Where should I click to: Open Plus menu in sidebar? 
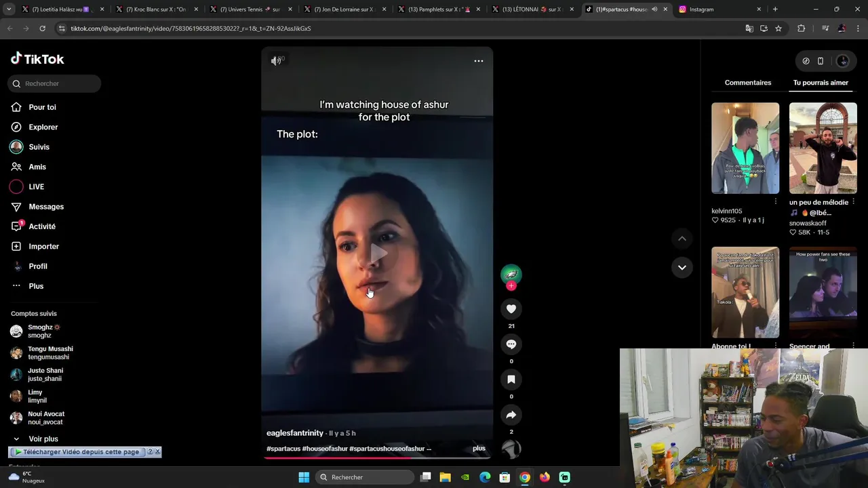coord(36,286)
